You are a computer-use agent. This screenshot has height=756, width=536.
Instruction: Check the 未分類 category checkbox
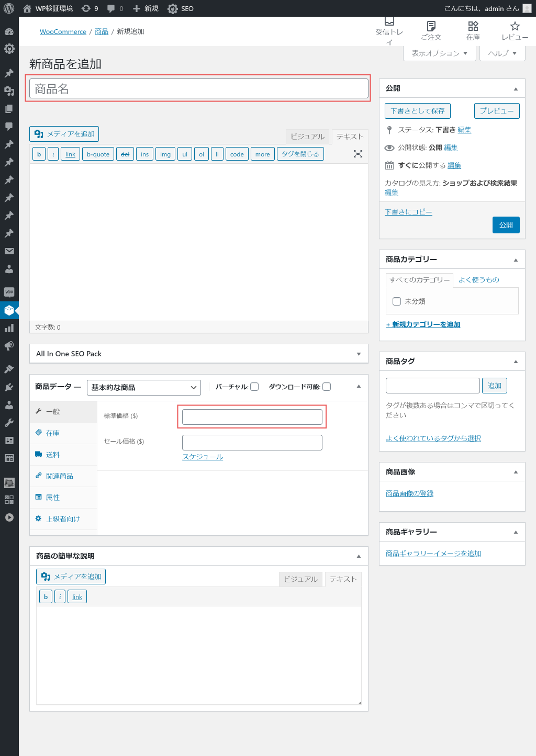click(397, 301)
